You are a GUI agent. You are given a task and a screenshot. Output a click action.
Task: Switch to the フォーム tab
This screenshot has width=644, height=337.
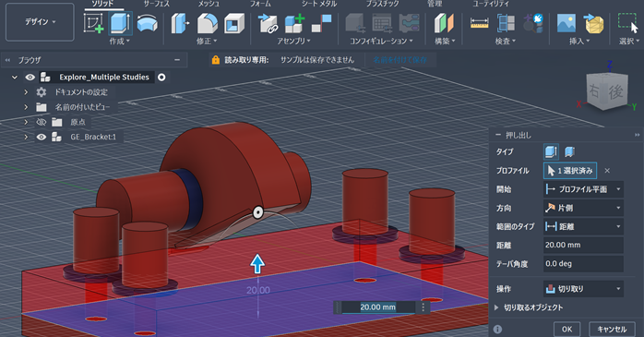tap(260, 4)
